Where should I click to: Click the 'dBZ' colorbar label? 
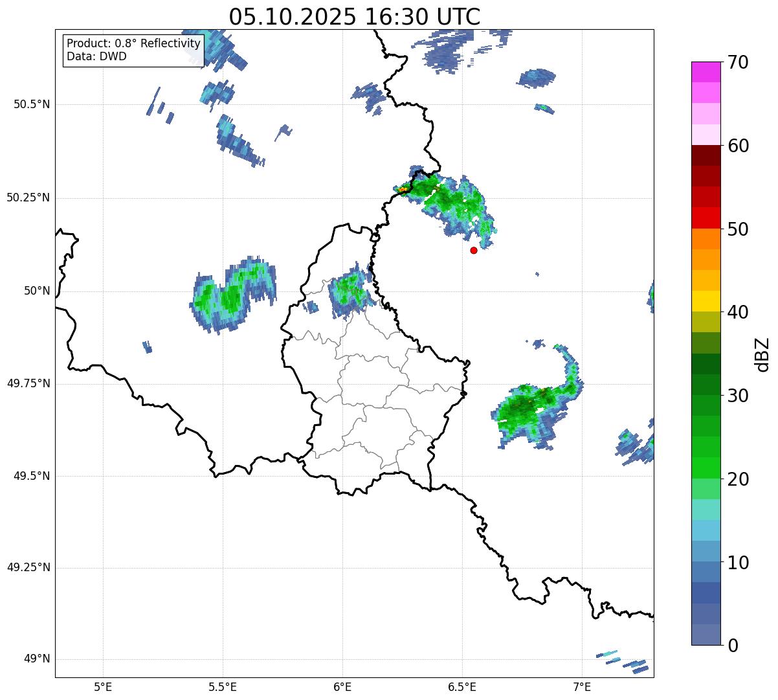[x=762, y=354]
